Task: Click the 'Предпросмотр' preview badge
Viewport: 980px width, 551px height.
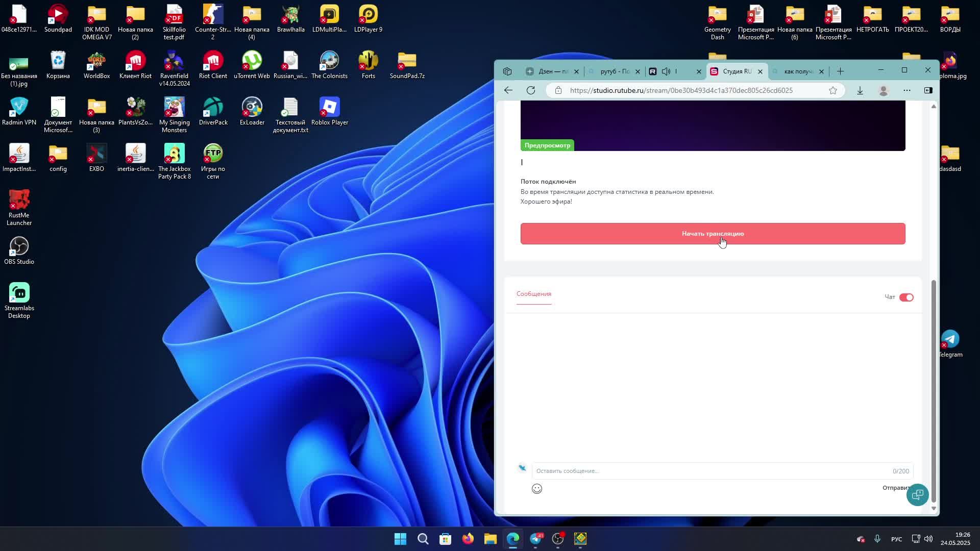Action: [547, 145]
